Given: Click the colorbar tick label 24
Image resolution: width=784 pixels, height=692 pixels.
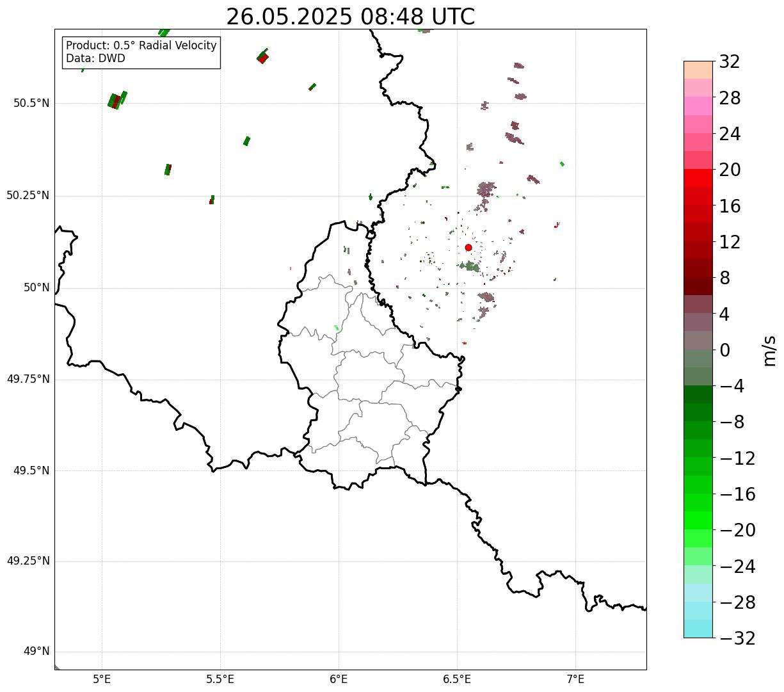Looking at the screenshot, I should (730, 134).
